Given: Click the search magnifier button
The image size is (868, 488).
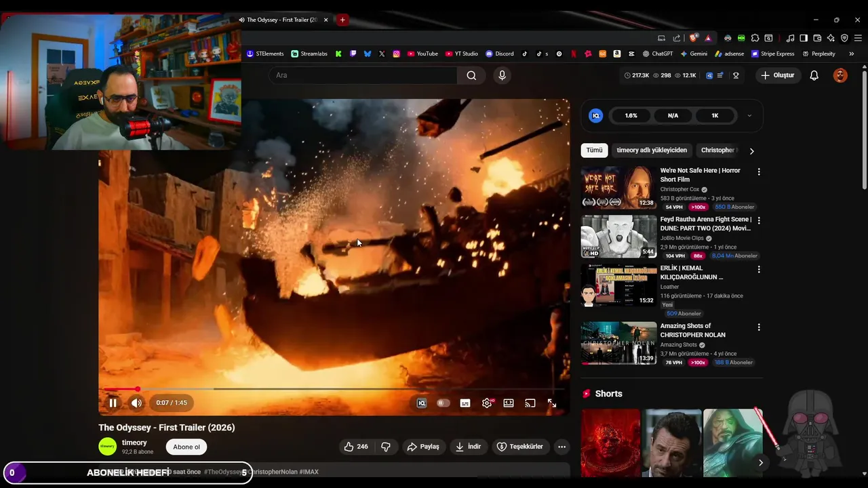Looking at the screenshot, I should coord(471,75).
